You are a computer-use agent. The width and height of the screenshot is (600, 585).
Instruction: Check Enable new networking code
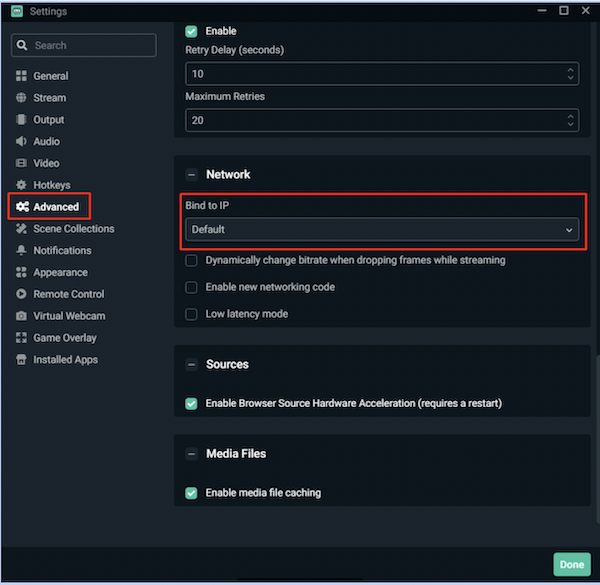[x=191, y=287]
